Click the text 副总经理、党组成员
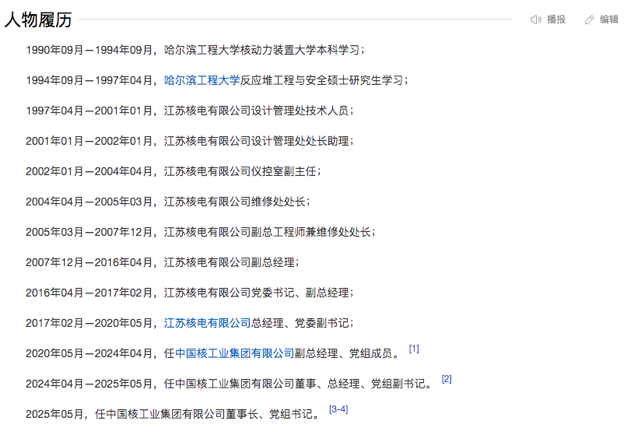Image resolution: width=638 pixels, height=432 pixels. [x=343, y=353]
